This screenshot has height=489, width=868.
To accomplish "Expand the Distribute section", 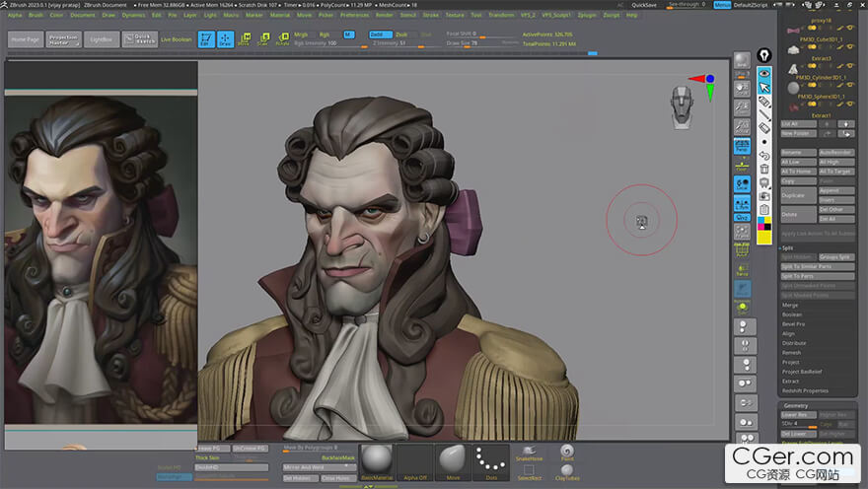I will (794, 343).
